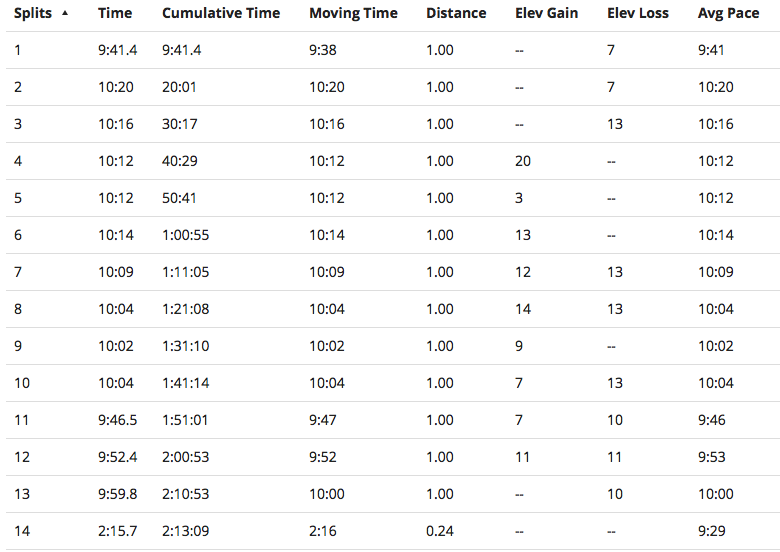Click elevation gain value 20
The width and height of the screenshot is (780, 552).
coord(523,161)
